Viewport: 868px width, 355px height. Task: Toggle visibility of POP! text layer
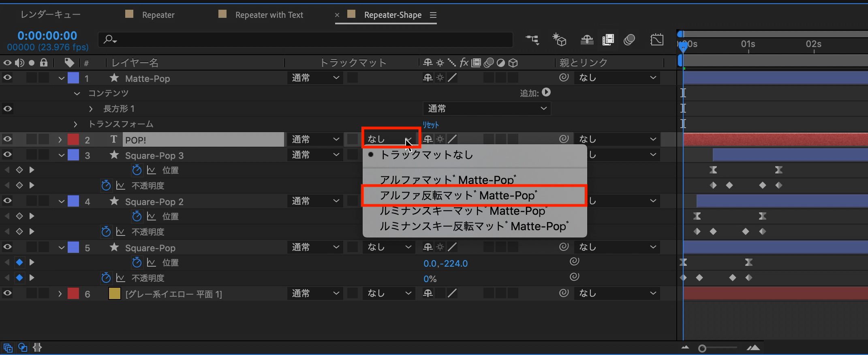(x=7, y=139)
